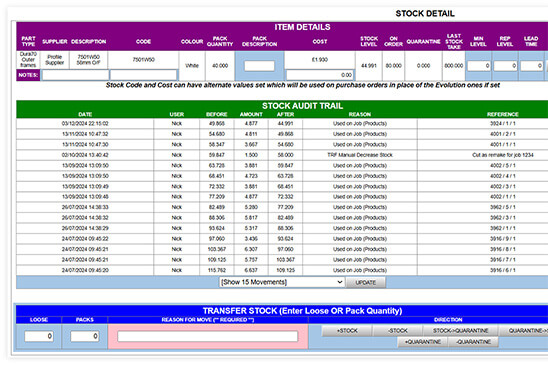Click the reference 4001 / 2 / 1
Screen dimensions: 548x367
click(503, 134)
